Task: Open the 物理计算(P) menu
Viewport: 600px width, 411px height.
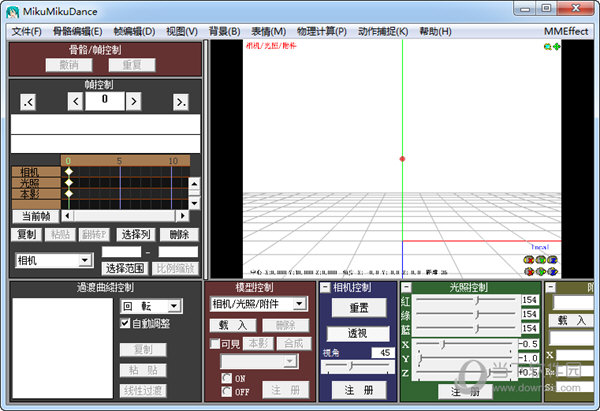Action: pyautogui.click(x=322, y=31)
